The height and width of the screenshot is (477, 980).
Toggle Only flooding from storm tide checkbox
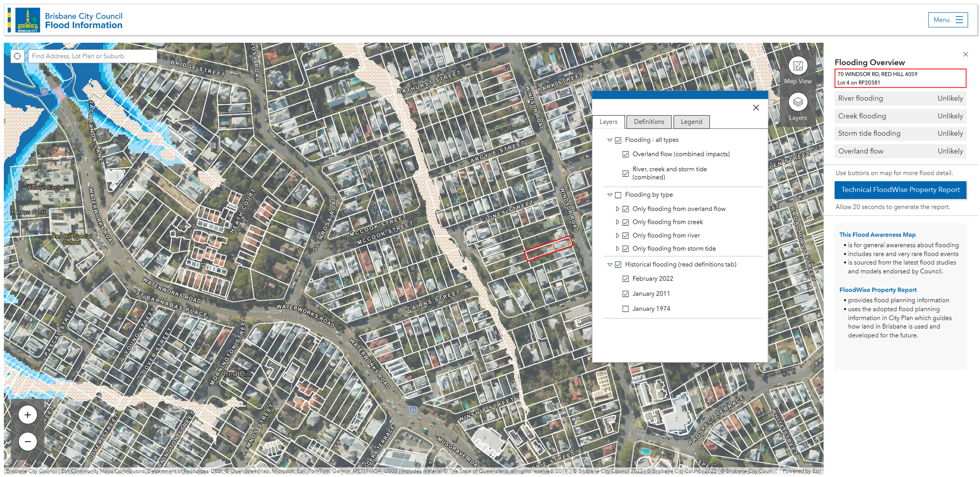625,249
